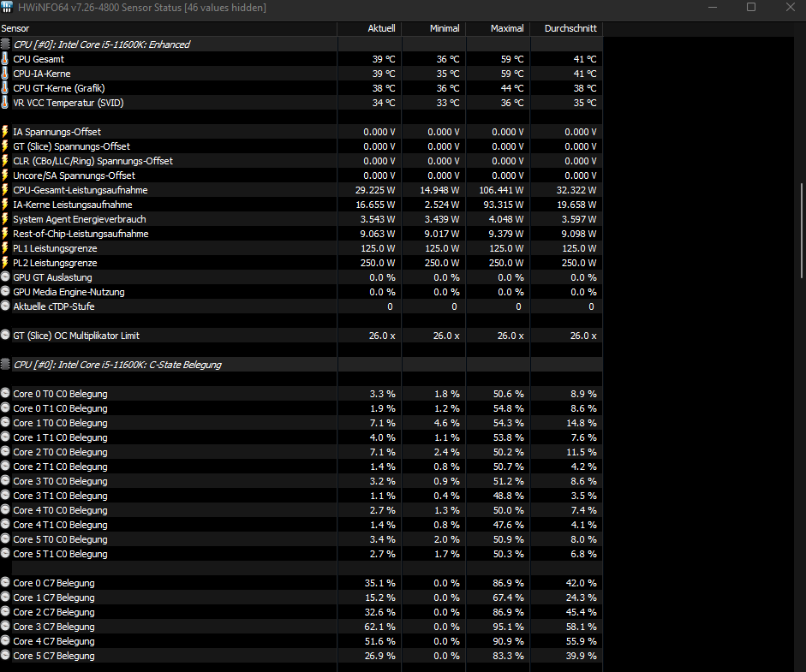Click lightning icon next to PL1 Leistungsgrenze
The image size is (806, 672).
pyautogui.click(x=5, y=248)
